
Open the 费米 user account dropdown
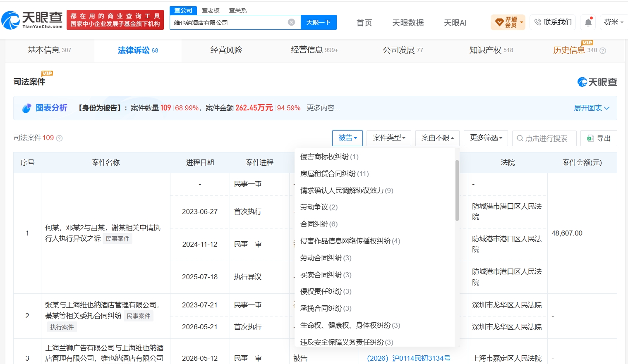pos(614,22)
